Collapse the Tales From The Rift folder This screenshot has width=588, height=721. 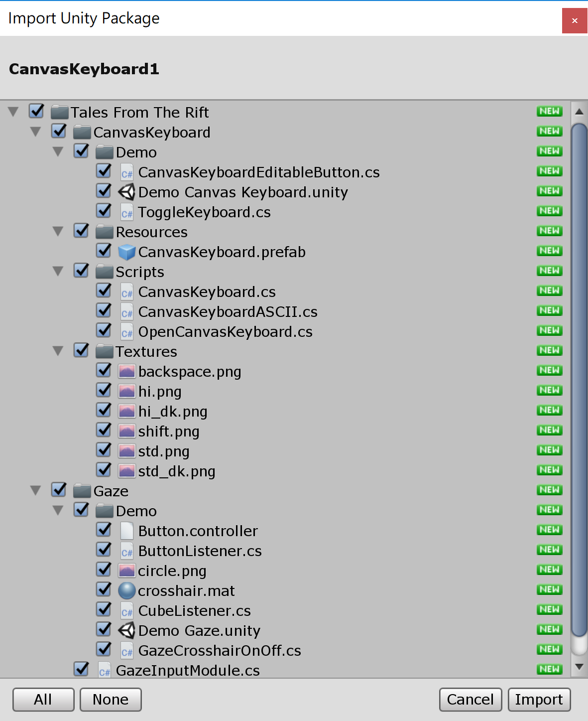[x=12, y=111]
